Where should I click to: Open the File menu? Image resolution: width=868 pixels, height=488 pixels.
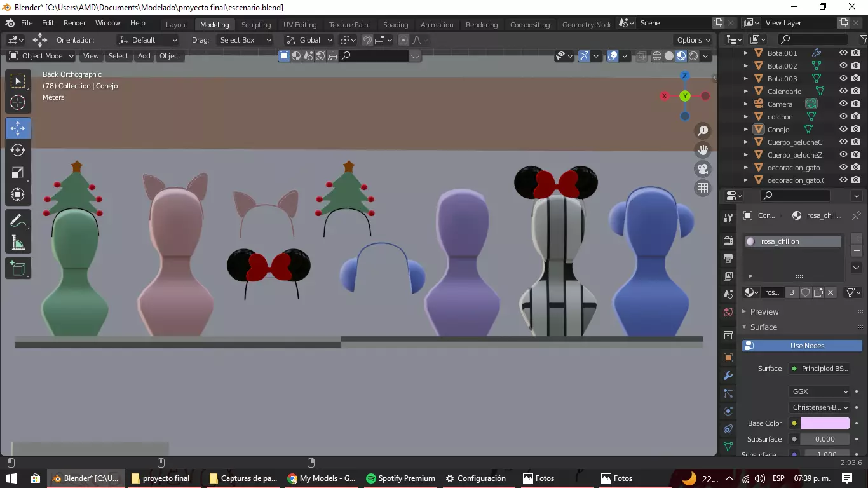tap(27, 23)
